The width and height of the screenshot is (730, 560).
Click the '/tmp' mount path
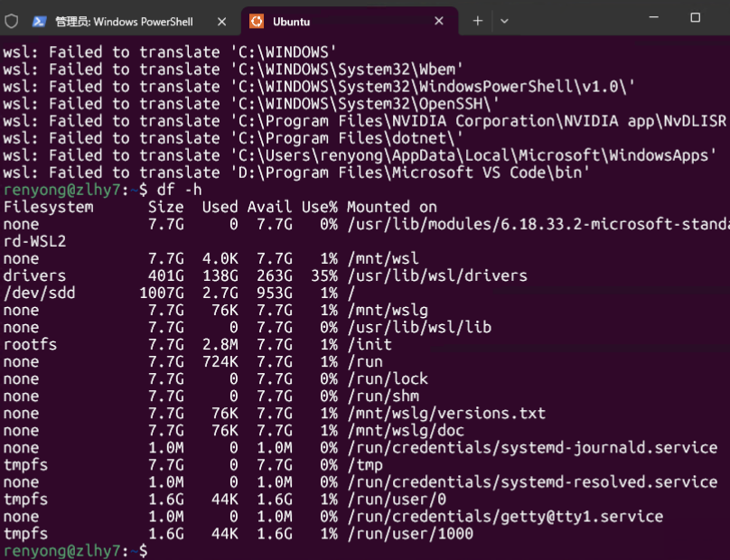click(365, 465)
